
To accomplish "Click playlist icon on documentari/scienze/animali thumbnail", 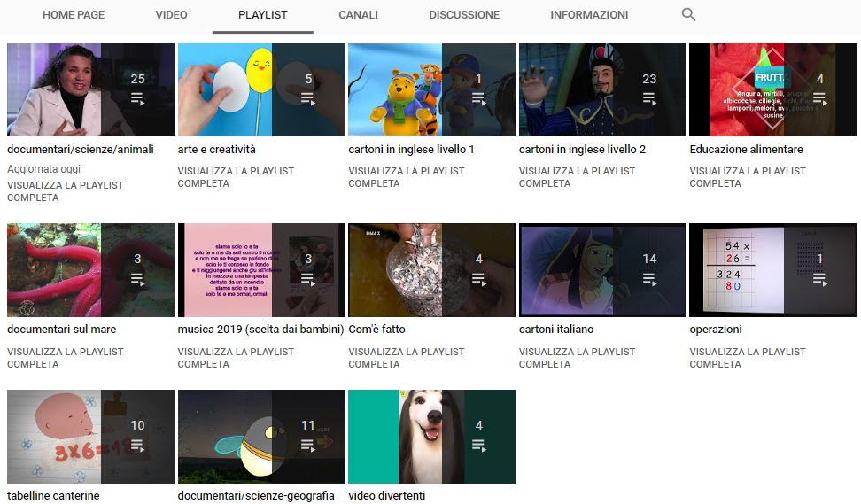I will 137,99.
